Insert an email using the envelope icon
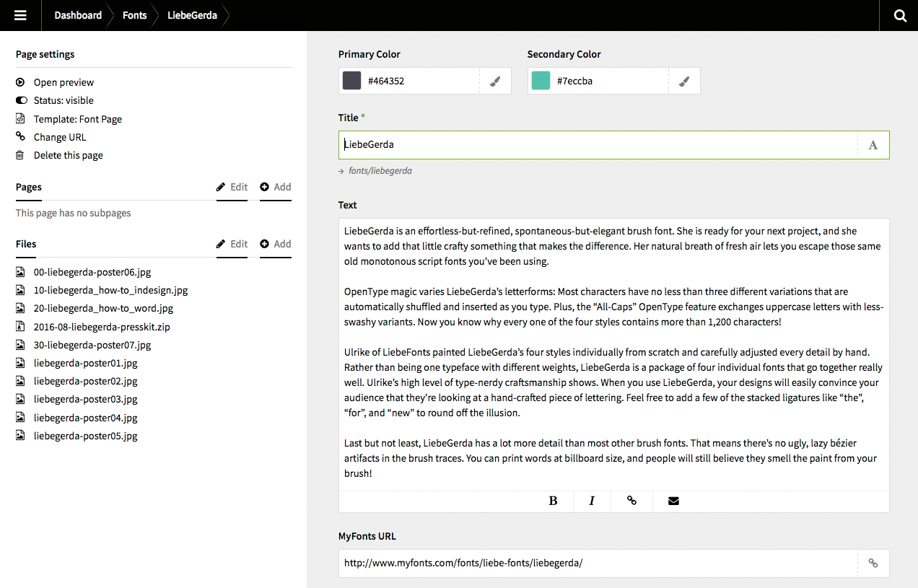Viewport: 918px width, 588px height. tap(673, 501)
